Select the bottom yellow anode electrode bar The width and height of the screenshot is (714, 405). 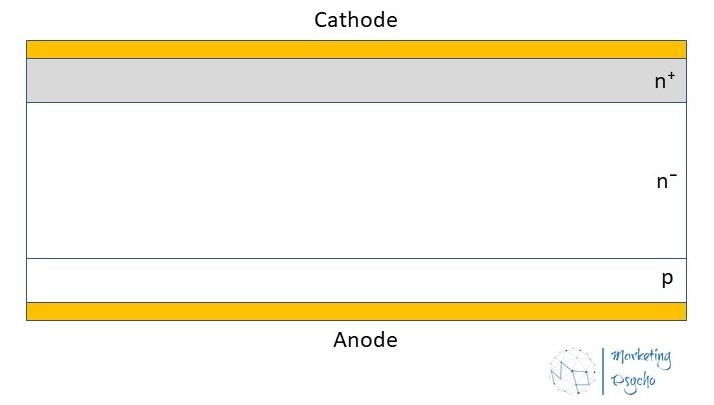point(356,311)
